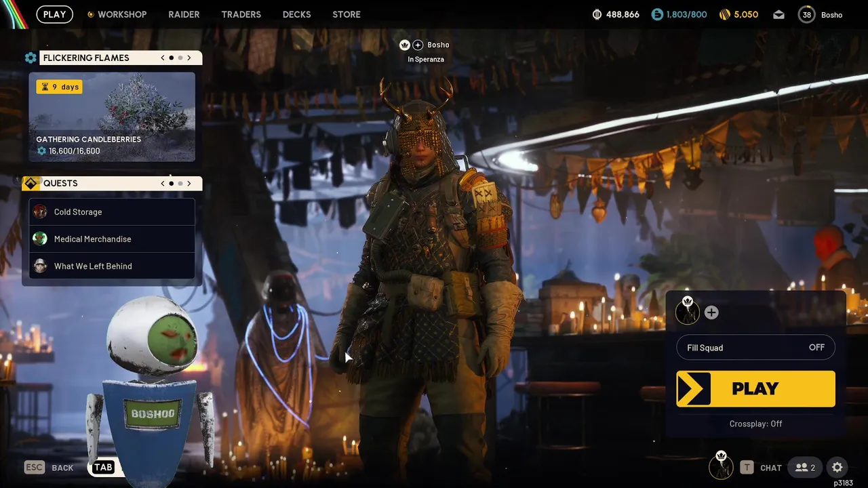The image size is (868, 488).
Task: Select the second Quests page dot
Action: pos(180,183)
